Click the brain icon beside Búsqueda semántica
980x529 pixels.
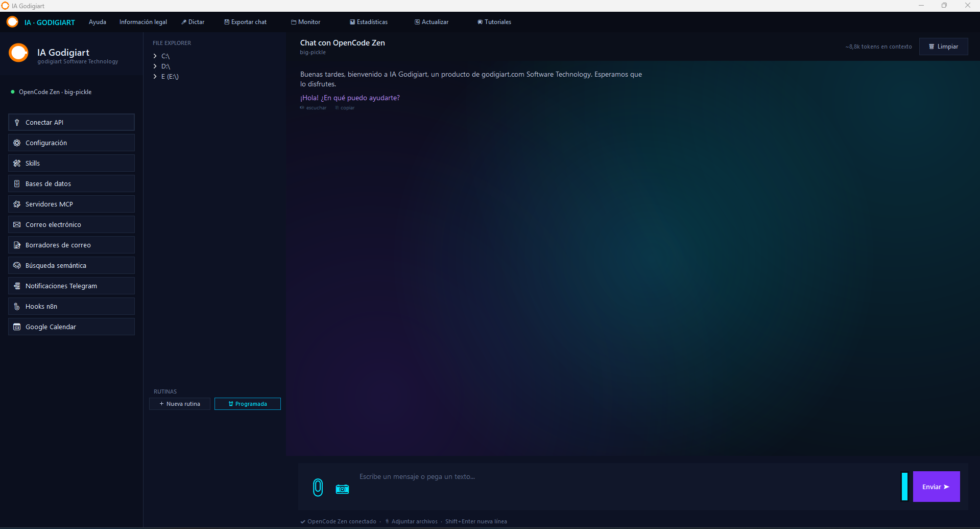click(17, 266)
